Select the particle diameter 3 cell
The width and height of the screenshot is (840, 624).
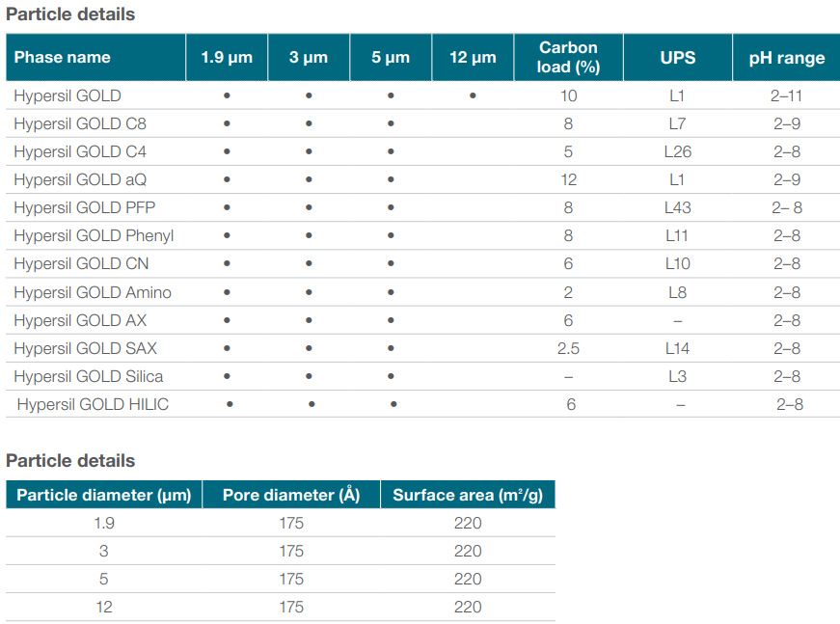pyautogui.click(x=104, y=551)
